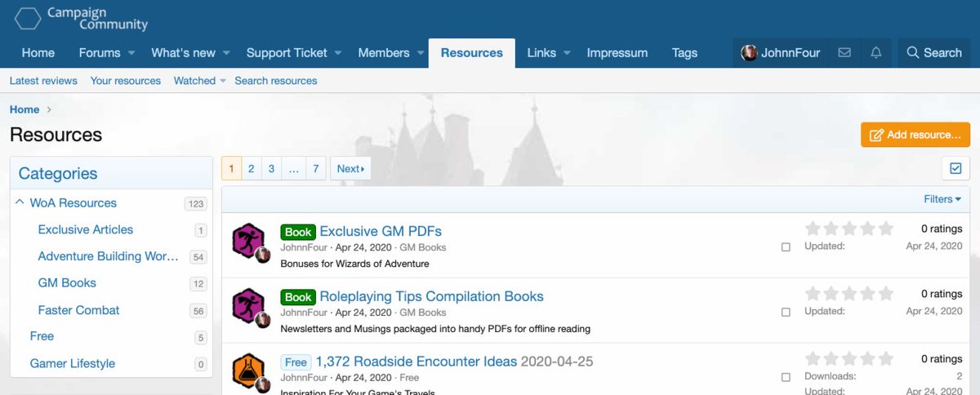Open the Exclusive GM PDFs resource title
Image resolution: width=980 pixels, height=395 pixels.
pos(381,231)
